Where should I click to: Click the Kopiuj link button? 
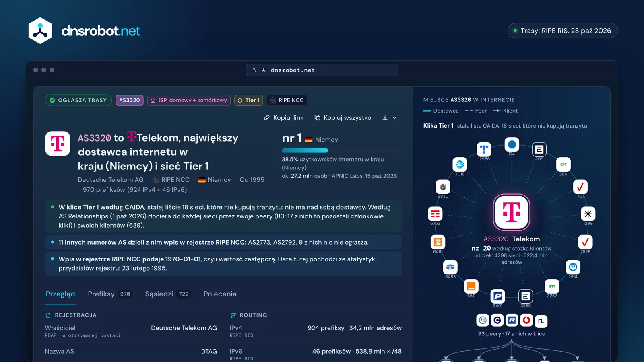pos(284,118)
